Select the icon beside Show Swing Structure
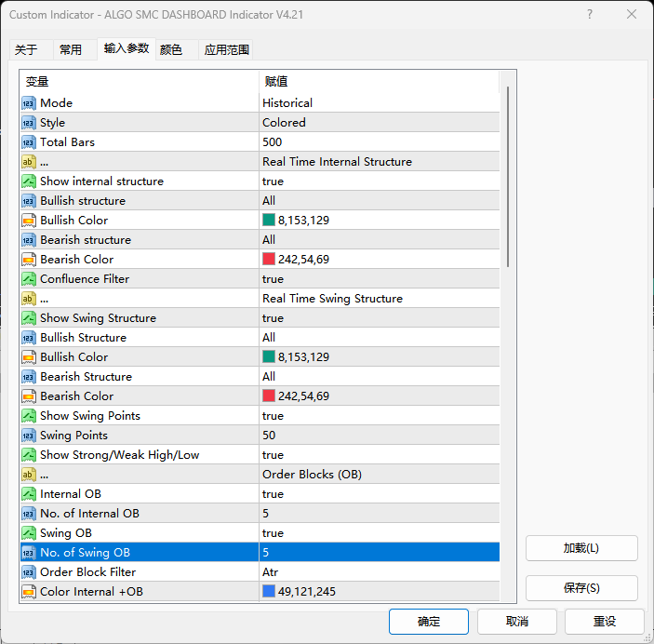 pos(28,318)
